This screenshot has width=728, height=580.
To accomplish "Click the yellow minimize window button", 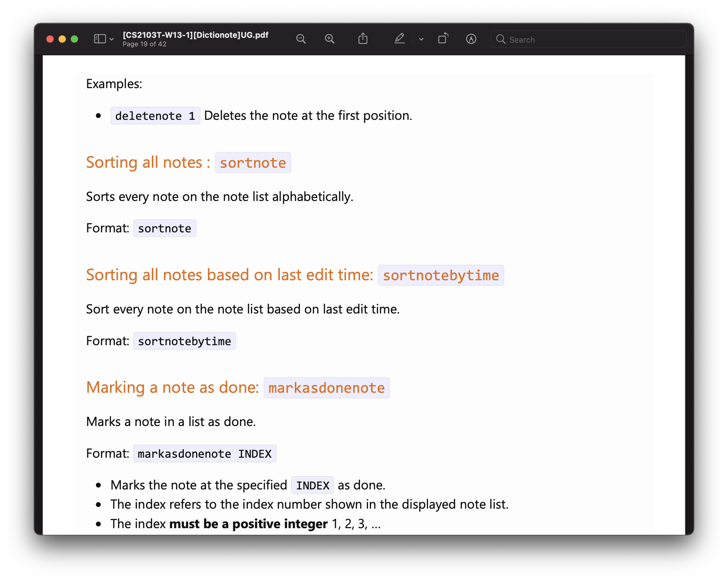I will [x=62, y=39].
